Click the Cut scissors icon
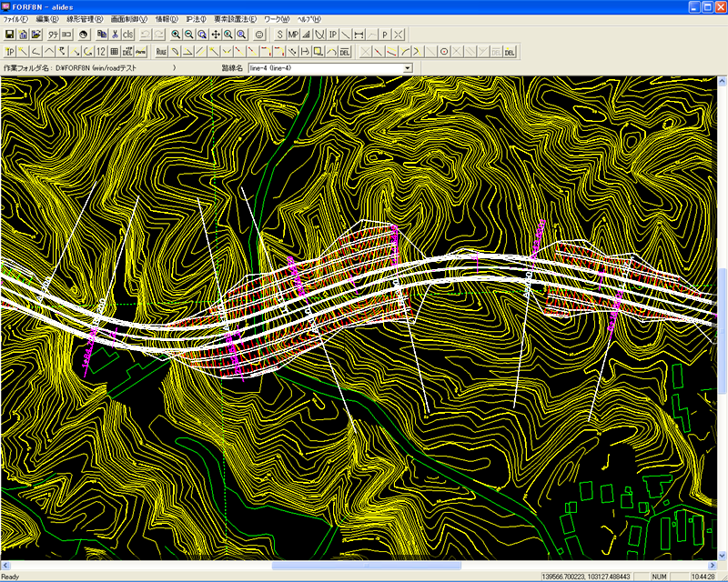 (x=116, y=34)
